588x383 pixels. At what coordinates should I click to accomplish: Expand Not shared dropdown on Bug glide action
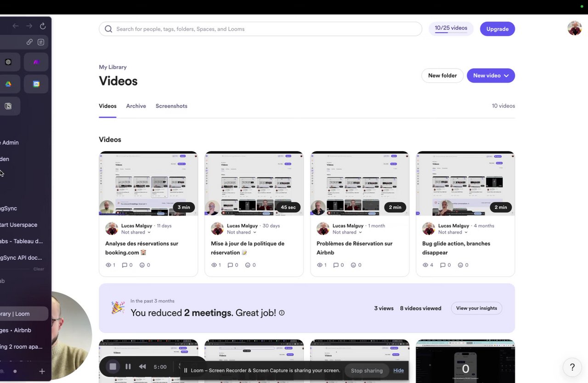click(x=453, y=233)
